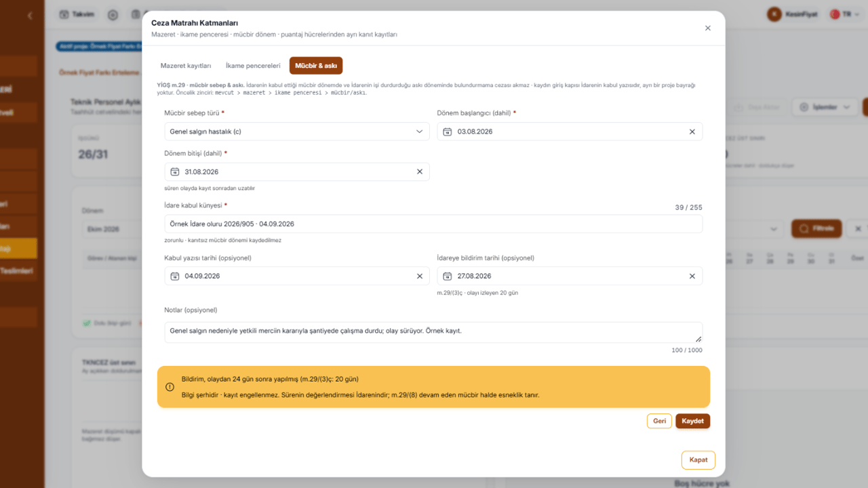Switch to İkame pencereleri tab
This screenshot has height=488, width=868.
pos(253,66)
